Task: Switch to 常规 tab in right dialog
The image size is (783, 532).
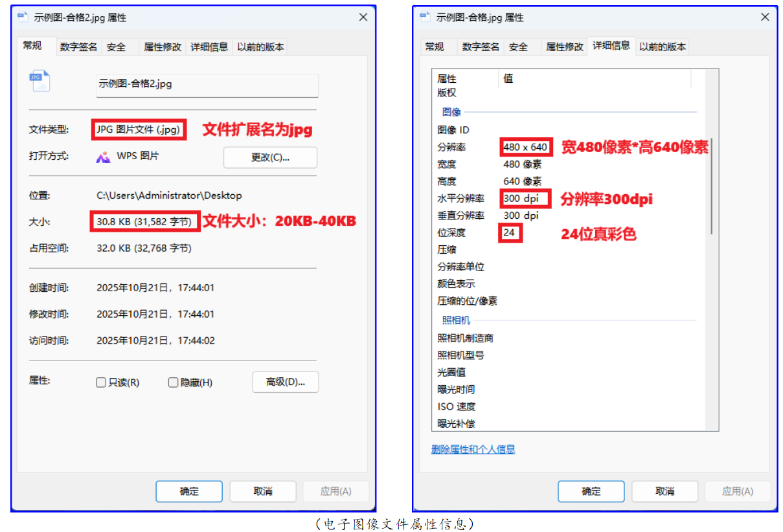Action: click(435, 47)
